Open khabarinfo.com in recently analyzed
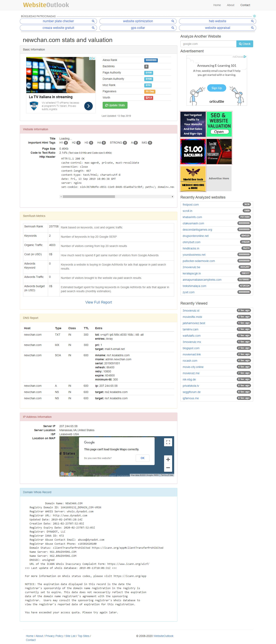 pos(192,217)
